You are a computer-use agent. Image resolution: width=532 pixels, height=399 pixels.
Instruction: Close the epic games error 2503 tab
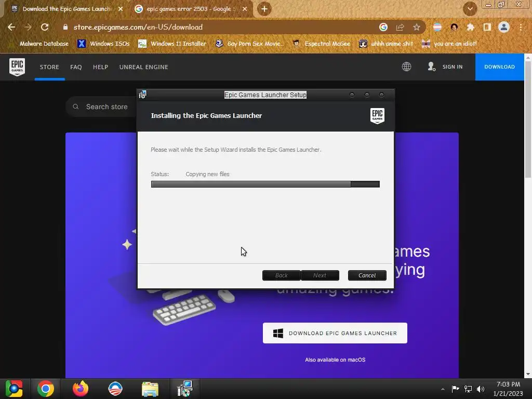[245, 9]
